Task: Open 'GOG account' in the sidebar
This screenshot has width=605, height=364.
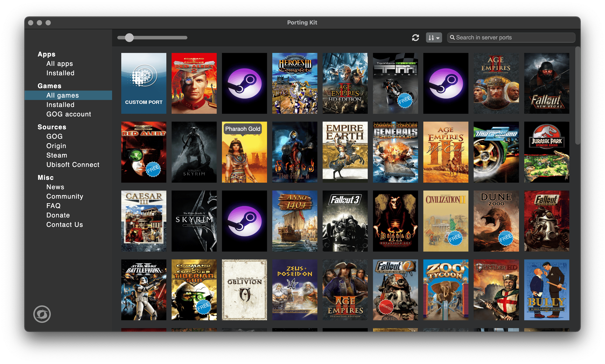Action: pyautogui.click(x=69, y=114)
